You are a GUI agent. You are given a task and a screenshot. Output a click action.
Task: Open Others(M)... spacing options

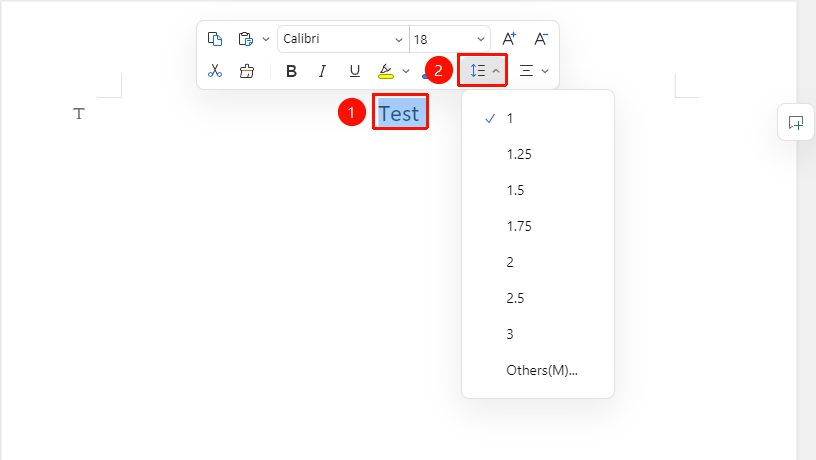click(538, 370)
